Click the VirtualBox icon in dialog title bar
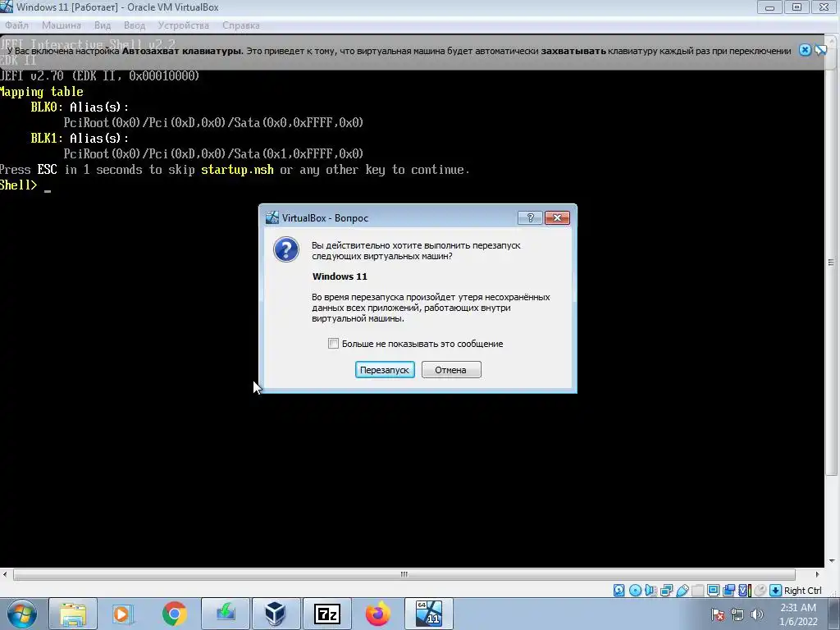840x630 pixels. pos(272,217)
